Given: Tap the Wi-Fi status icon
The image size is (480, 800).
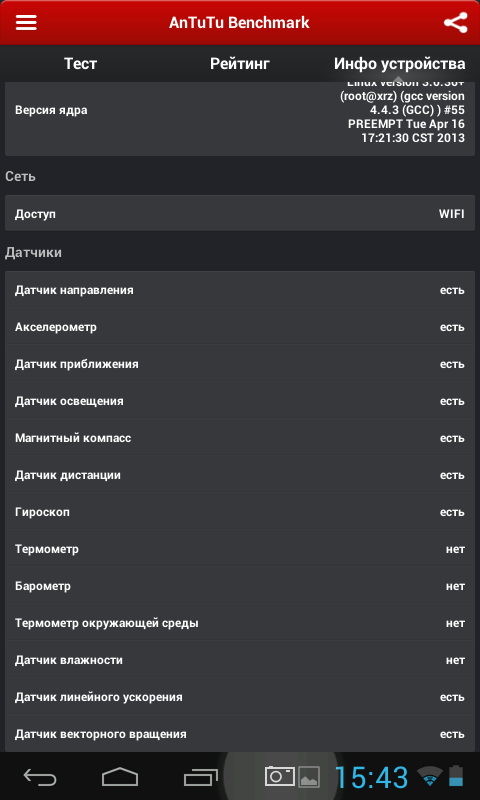Looking at the screenshot, I should [430, 777].
